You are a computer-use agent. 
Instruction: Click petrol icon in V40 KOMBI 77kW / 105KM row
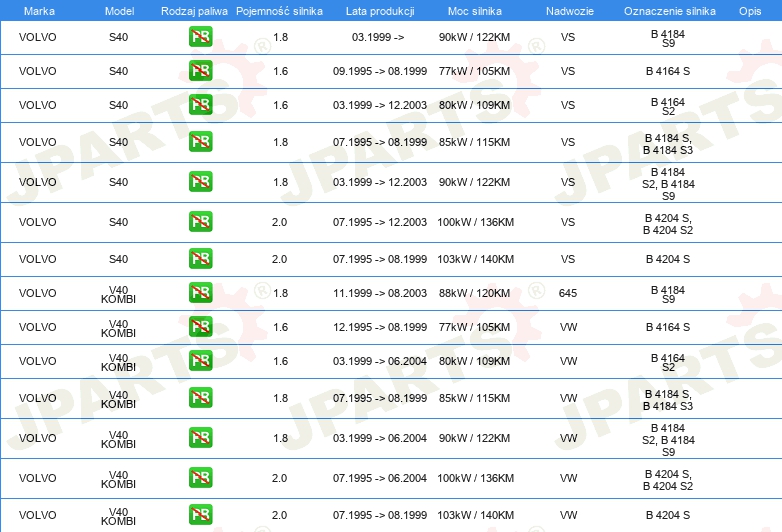[x=200, y=327]
